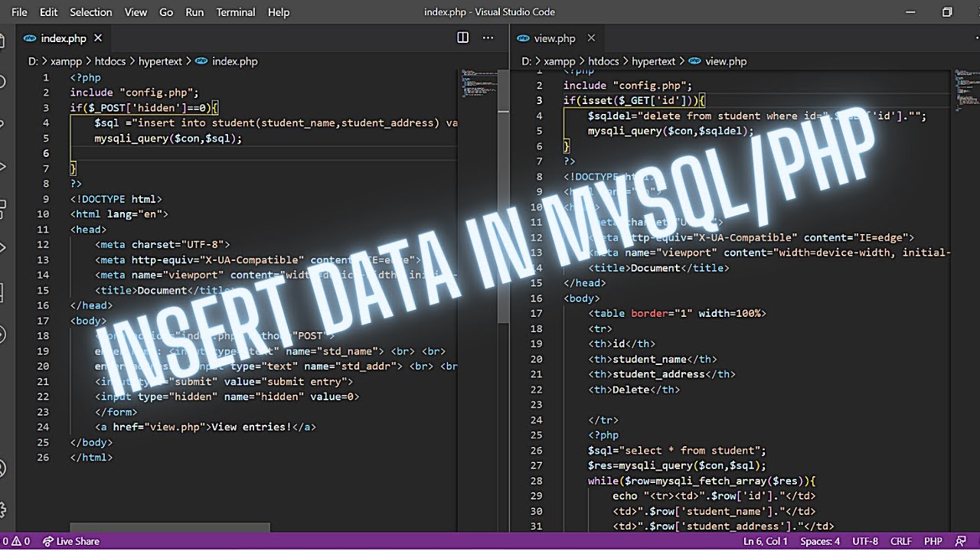Change indentation via Spaces: 4

coord(820,541)
